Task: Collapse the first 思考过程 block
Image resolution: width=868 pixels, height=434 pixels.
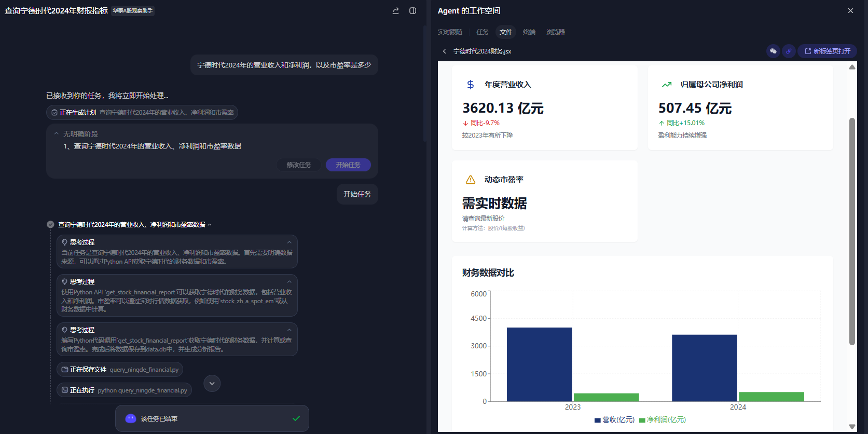Action: (290, 242)
